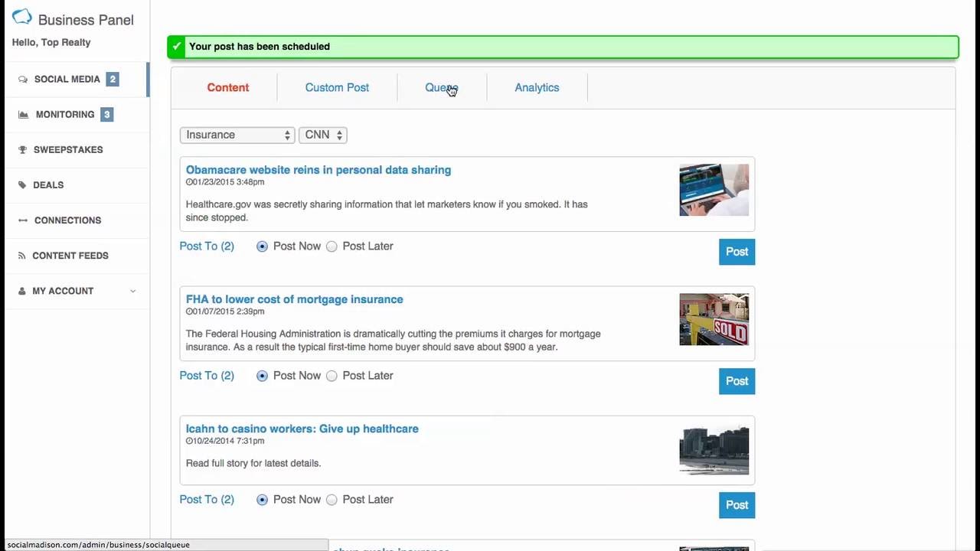980x551 pixels.
Task: Click Post To (2) under the Icahn article
Action: pos(207,500)
